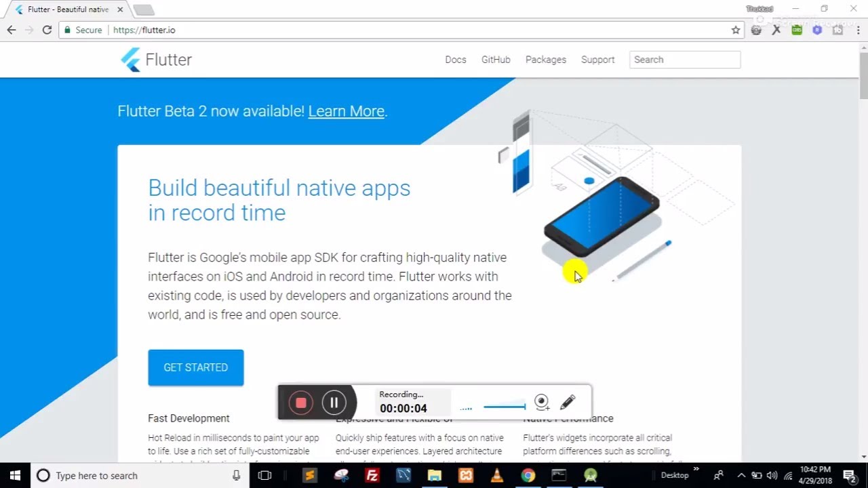
Task: Click the X extension icon in Chrome toolbar
Action: click(776, 30)
